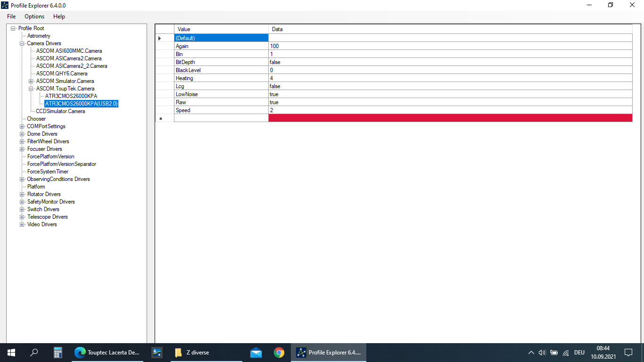The image size is (644, 362).
Task: Edit Speed data cell showing 2
Action: [450, 110]
